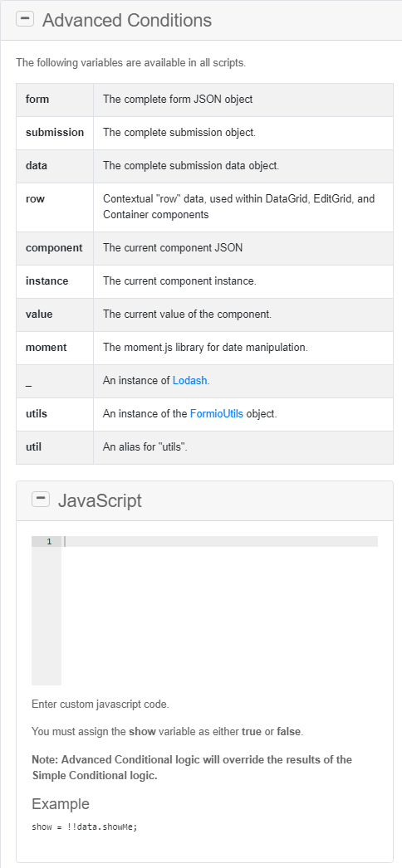
Task: Click 'Enter custom javascript code.' hint text
Action: click(x=100, y=705)
